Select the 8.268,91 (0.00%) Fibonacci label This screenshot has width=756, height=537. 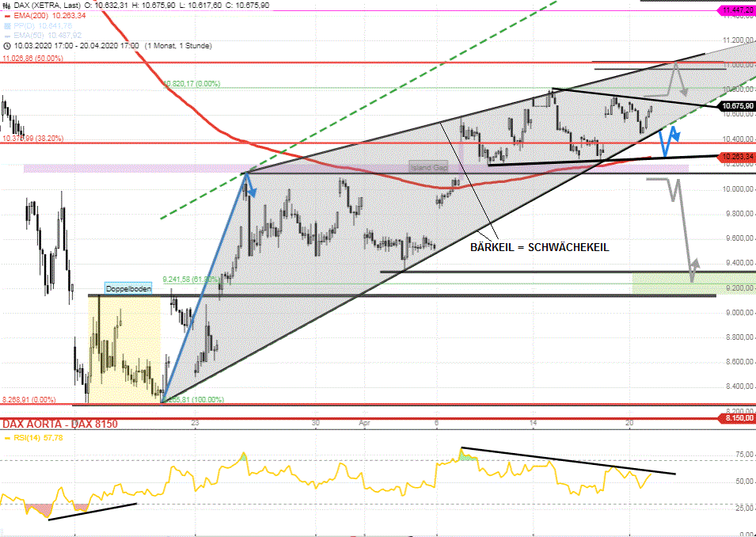tap(29, 400)
